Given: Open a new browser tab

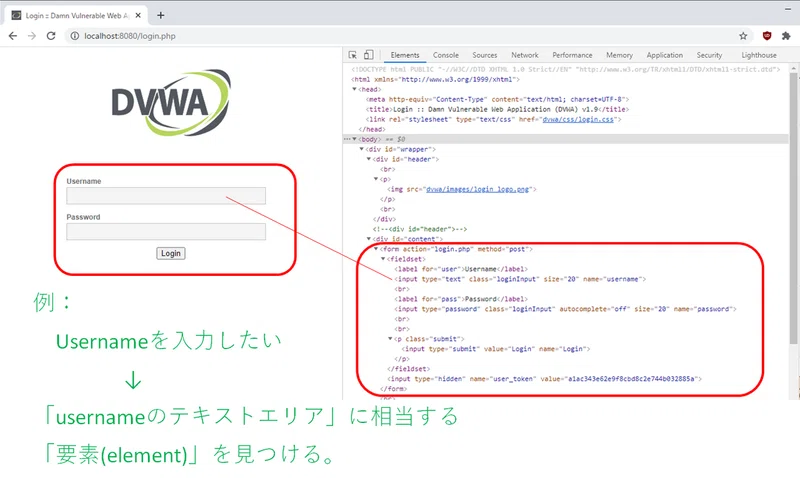Looking at the screenshot, I should (161, 15).
